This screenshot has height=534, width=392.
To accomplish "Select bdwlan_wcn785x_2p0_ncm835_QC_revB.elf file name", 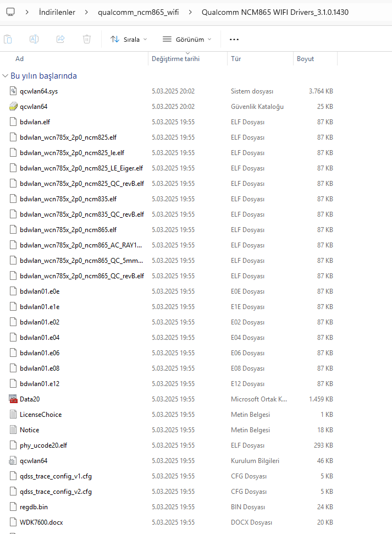I will click(x=82, y=214).
